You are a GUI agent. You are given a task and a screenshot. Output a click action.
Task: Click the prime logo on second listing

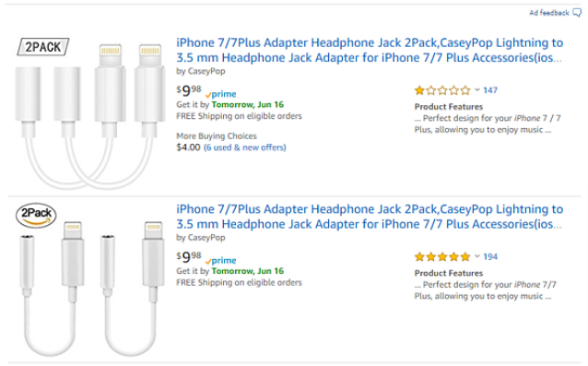tap(221, 261)
